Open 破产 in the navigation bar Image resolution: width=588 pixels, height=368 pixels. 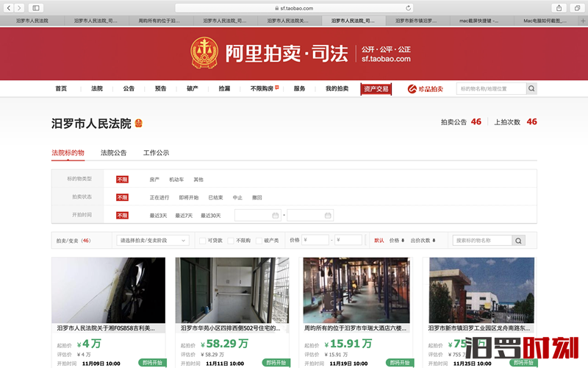tap(193, 88)
